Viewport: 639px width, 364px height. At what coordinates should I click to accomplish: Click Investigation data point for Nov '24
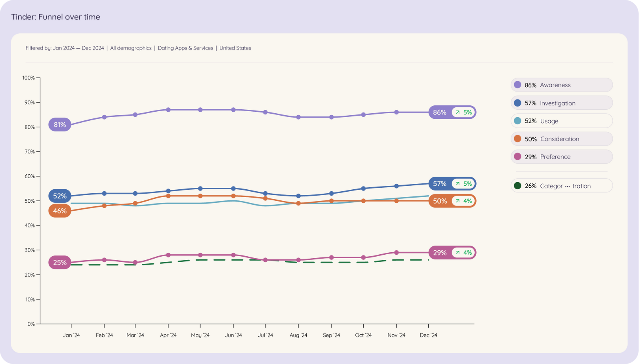396,186
